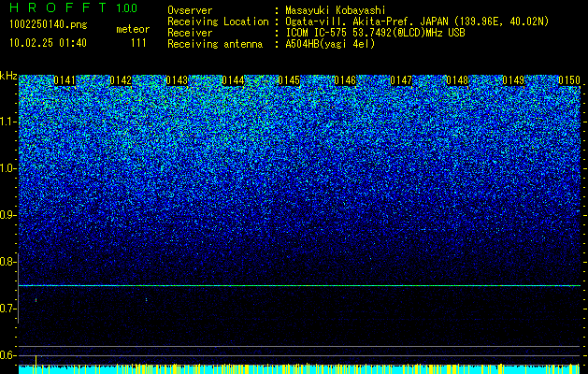The width and height of the screenshot is (588, 374).
Task: Click the 0.7 frequency axis label
Action: click(x=7, y=309)
